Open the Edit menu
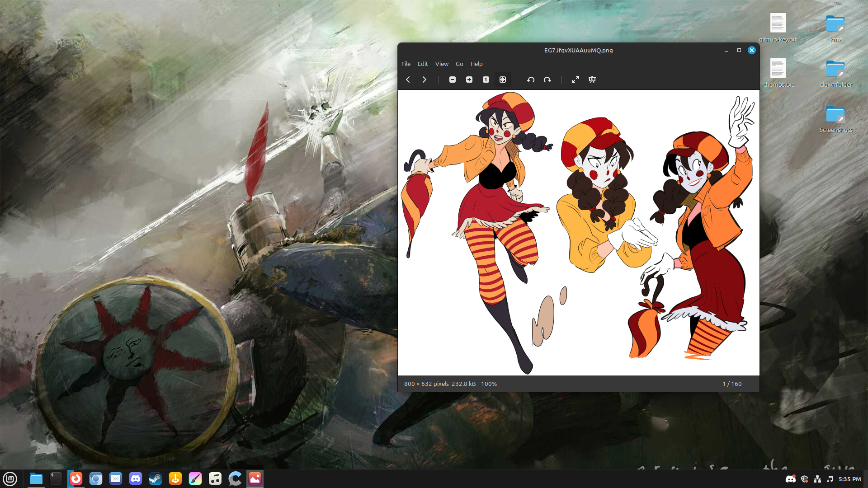This screenshot has height=488, width=868. pos(423,64)
